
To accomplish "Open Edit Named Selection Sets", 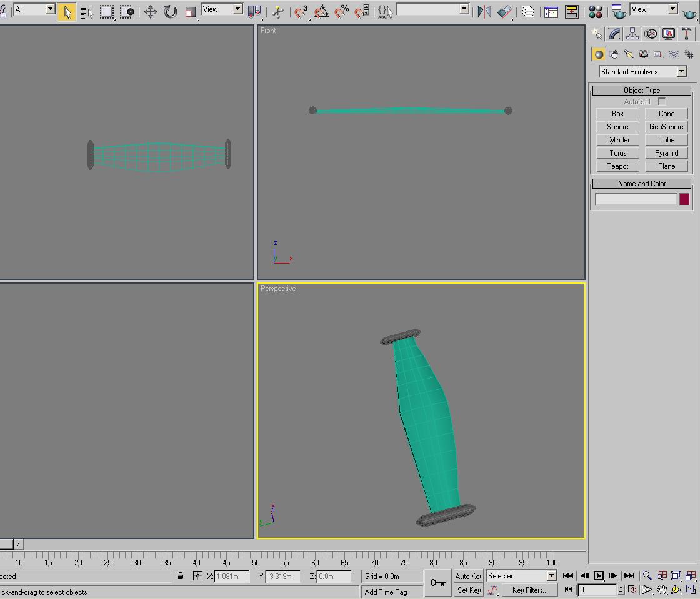I will point(385,12).
